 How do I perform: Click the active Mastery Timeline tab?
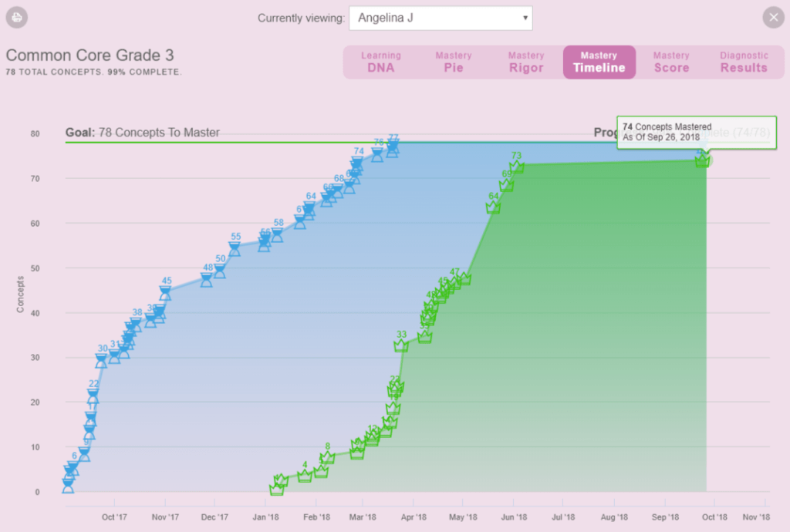599,62
